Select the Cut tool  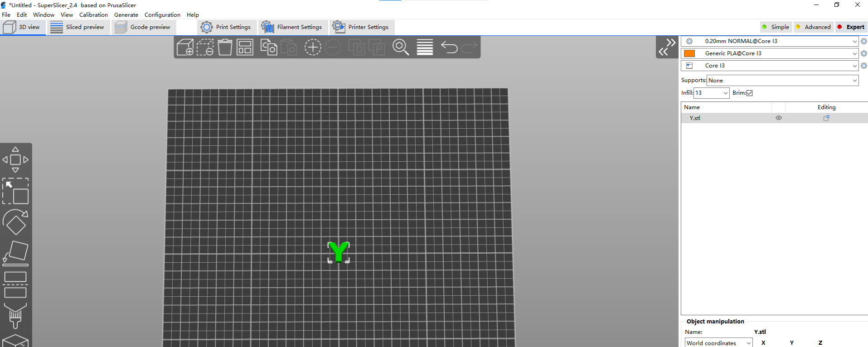pyautogui.click(x=15, y=284)
